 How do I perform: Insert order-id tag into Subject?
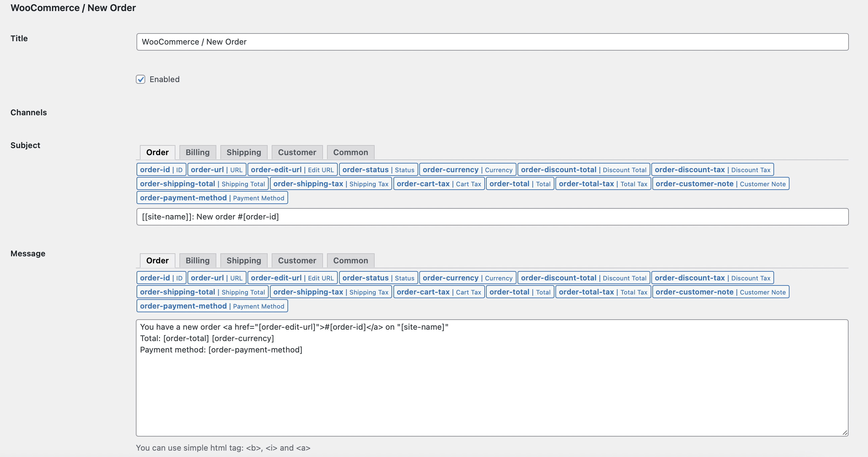coord(161,170)
